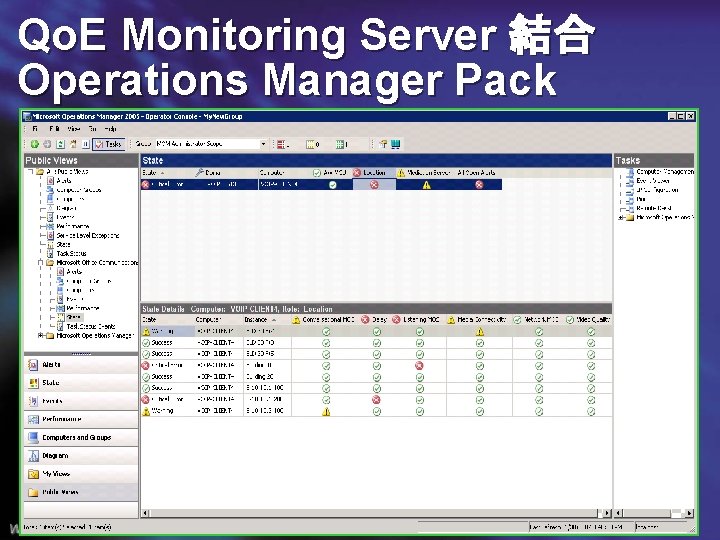Open the Diagram navigation button
The width and height of the screenshot is (720, 540).
click(x=81, y=456)
